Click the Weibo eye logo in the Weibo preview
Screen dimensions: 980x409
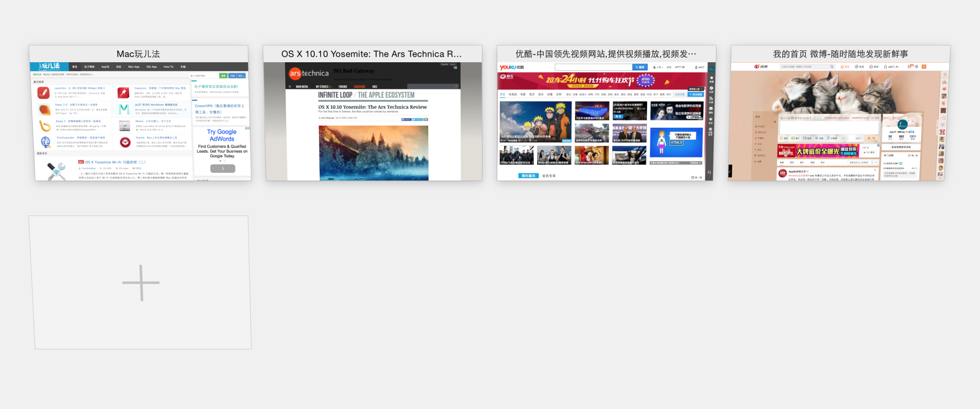click(x=757, y=66)
